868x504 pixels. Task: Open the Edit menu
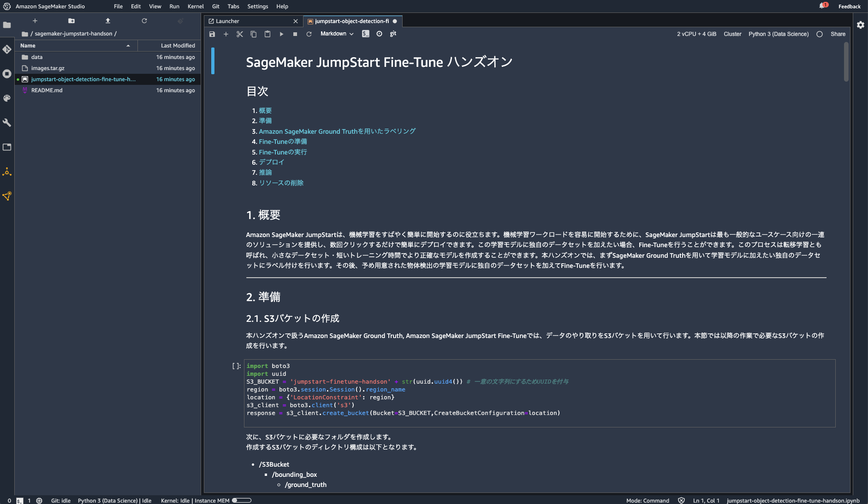click(x=136, y=6)
